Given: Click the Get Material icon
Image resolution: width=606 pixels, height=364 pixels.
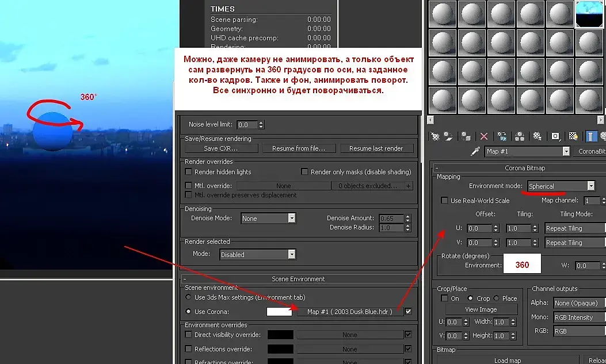Looking at the screenshot, I should click(x=435, y=136).
